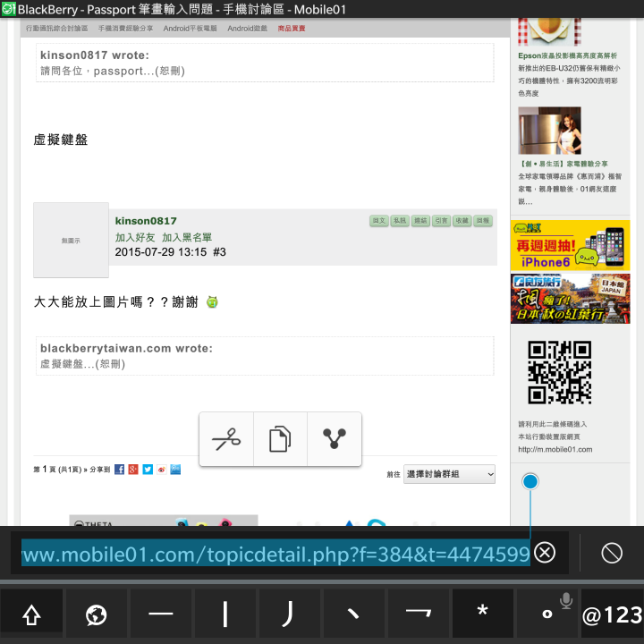Open kinson0817 user profile link

[146, 221]
